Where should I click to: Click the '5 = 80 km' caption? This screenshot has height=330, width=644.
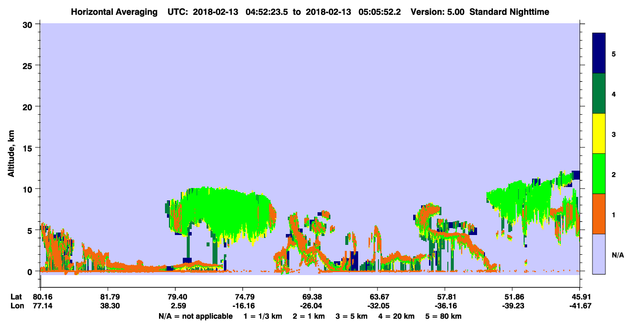pyautogui.click(x=444, y=316)
